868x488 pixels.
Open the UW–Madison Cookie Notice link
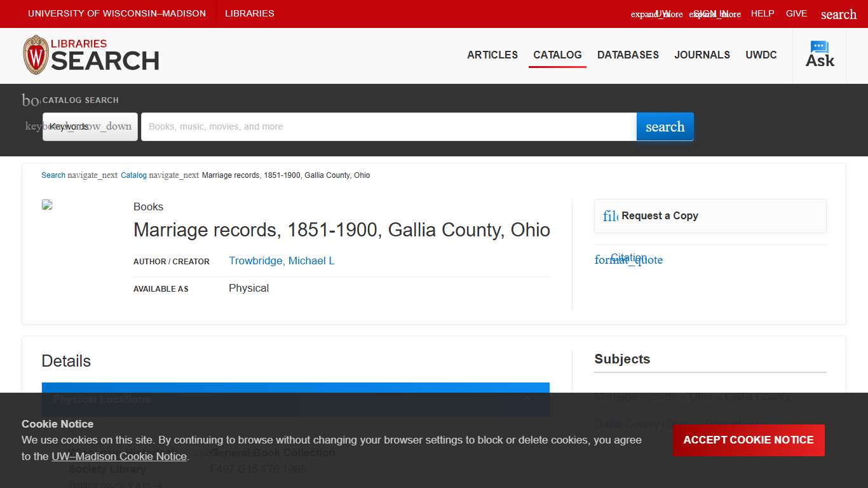(119, 456)
